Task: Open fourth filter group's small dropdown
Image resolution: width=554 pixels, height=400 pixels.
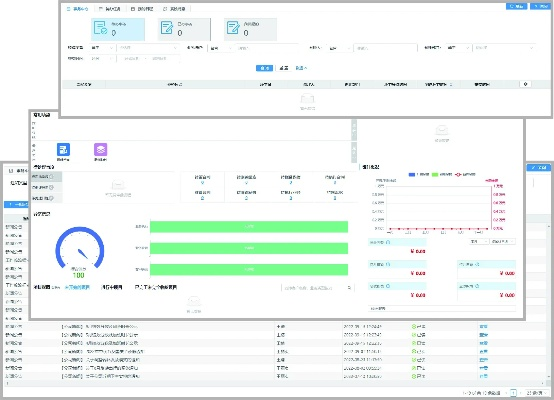Action: click(458, 48)
